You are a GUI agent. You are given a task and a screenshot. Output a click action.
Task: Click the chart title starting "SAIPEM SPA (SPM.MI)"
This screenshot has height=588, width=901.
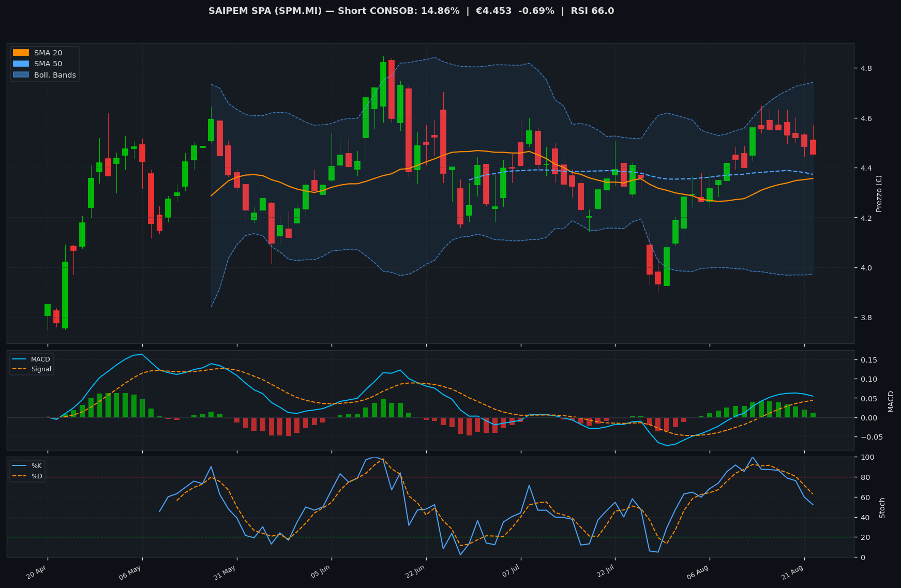[411, 11]
